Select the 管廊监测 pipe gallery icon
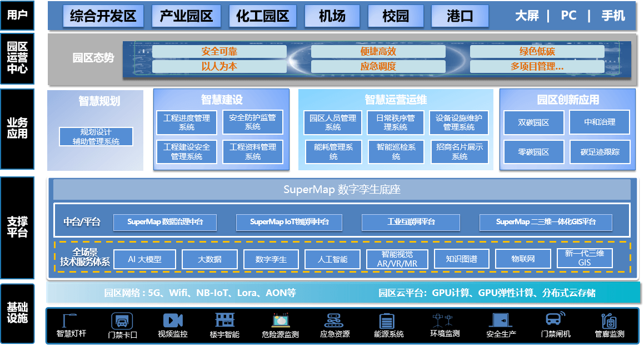The image size is (644, 345). point(608,321)
